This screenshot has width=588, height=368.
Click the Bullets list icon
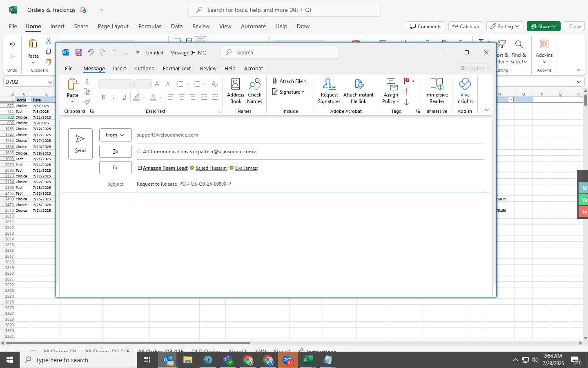(180, 84)
